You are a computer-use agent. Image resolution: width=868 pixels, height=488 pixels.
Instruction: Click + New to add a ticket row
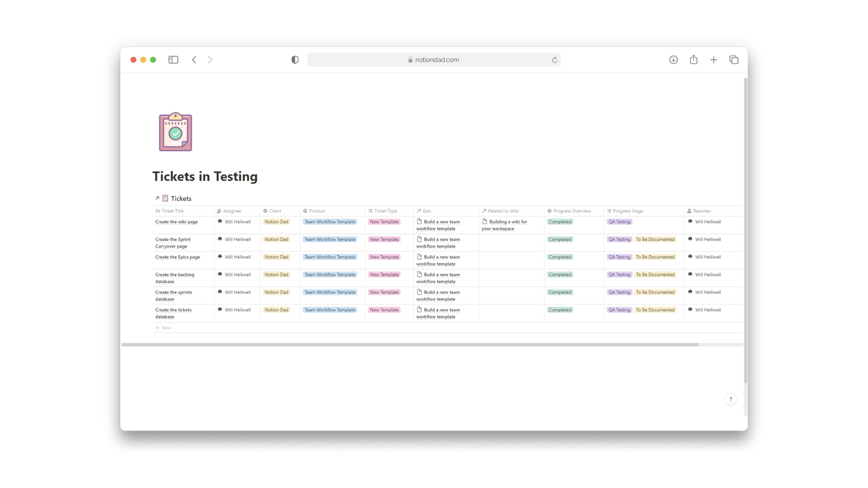pos(163,328)
